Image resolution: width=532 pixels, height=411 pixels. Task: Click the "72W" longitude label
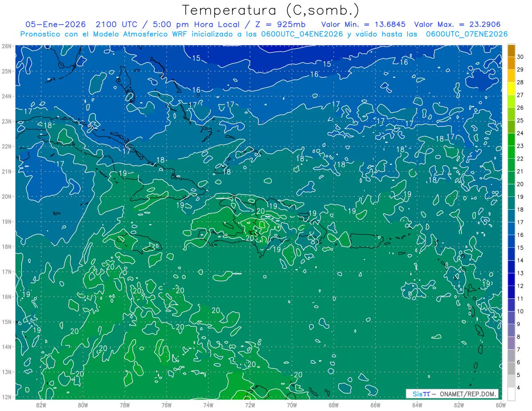coord(250,405)
